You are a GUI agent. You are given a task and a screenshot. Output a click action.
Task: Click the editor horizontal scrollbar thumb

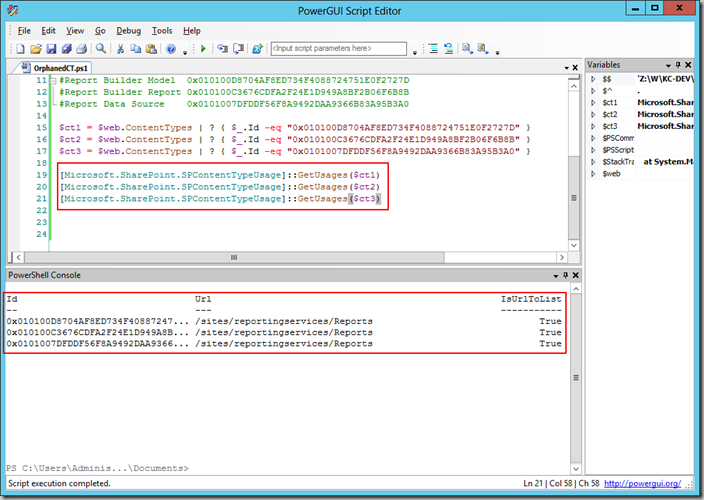(x=234, y=257)
